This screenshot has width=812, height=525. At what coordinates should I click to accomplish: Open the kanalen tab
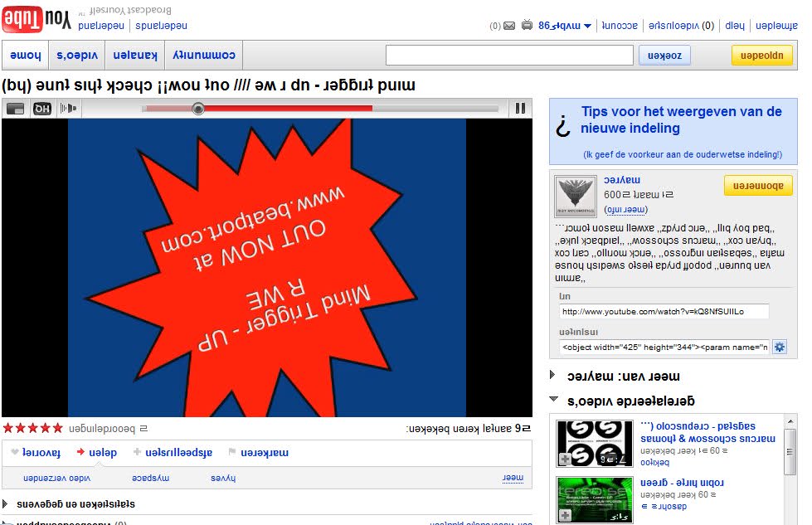tap(134, 56)
